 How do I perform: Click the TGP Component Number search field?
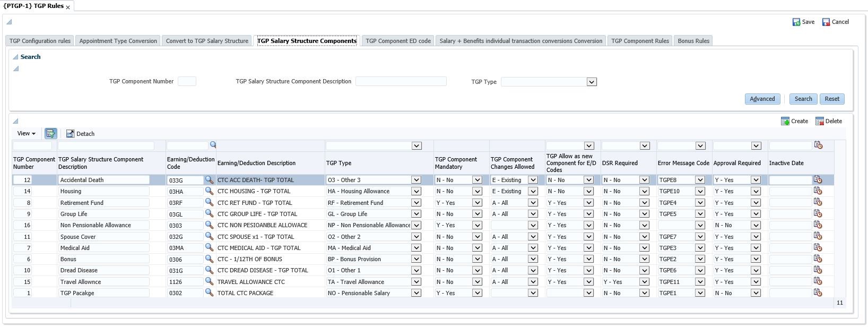coord(187,81)
